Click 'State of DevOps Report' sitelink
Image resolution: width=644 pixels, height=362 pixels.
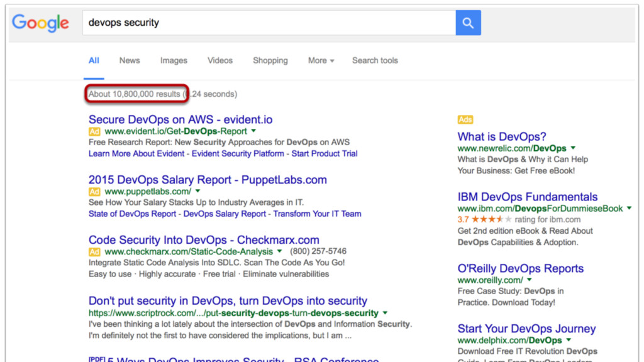132,214
